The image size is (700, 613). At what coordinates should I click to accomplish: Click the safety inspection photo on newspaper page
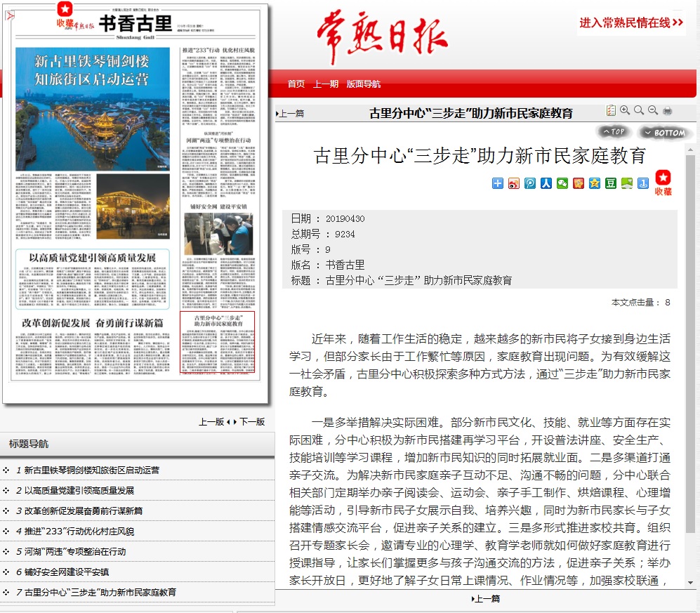[218, 234]
